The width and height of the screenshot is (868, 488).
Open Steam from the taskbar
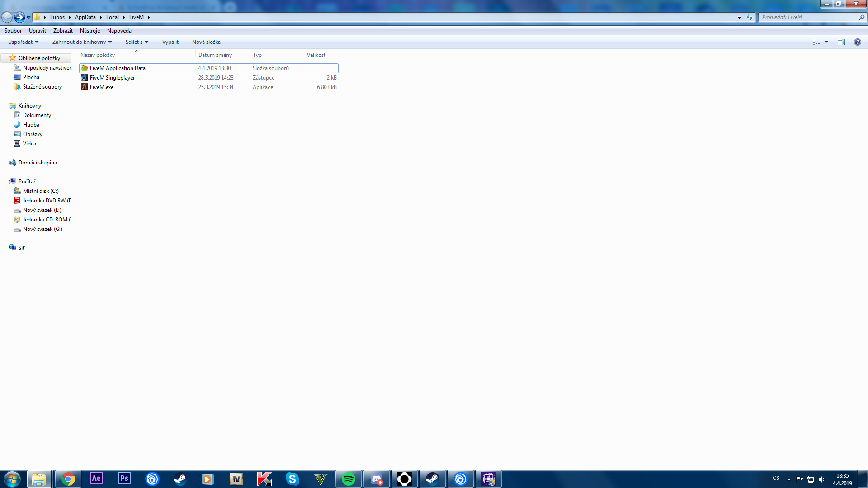point(432,479)
